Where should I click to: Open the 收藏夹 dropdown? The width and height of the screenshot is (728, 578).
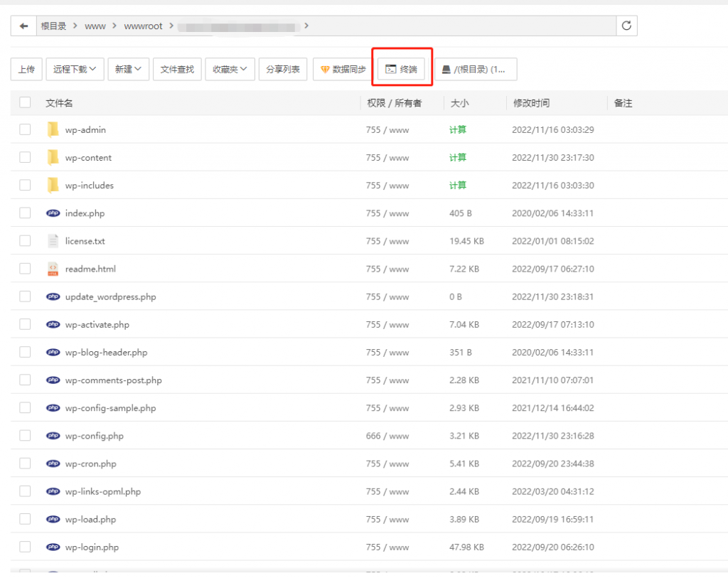click(x=230, y=69)
